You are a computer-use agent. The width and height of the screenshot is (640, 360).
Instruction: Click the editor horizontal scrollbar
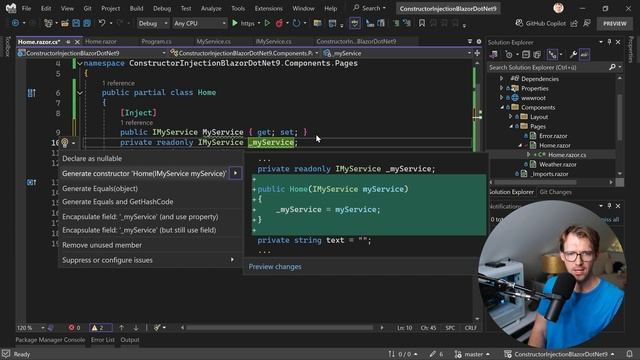[x=280, y=327]
